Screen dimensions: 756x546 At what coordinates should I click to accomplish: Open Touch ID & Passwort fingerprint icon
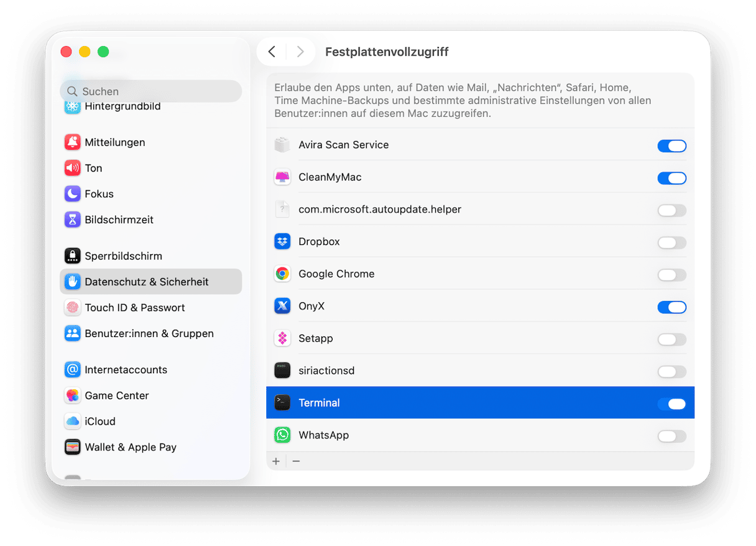click(73, 308)
